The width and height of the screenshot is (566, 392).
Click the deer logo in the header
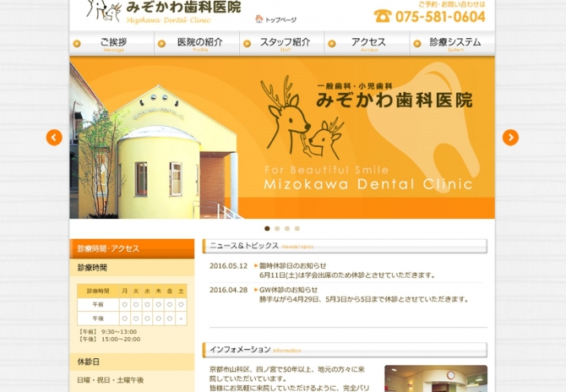point(104,10)
